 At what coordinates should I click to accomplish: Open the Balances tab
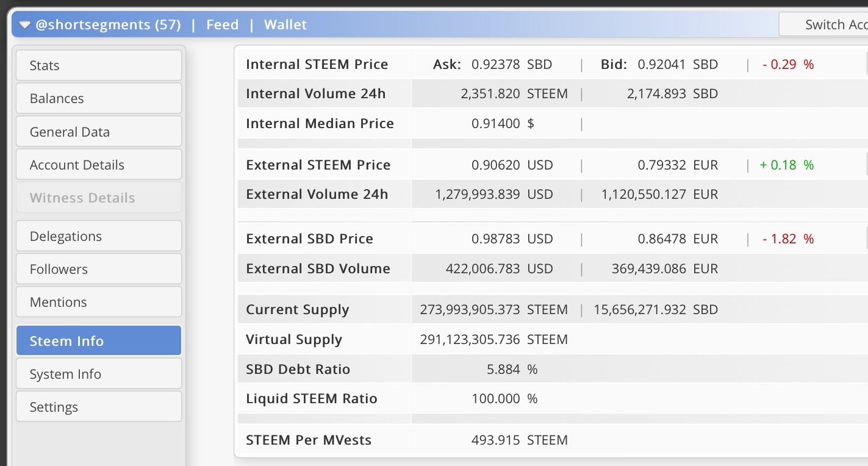[99, 98]
